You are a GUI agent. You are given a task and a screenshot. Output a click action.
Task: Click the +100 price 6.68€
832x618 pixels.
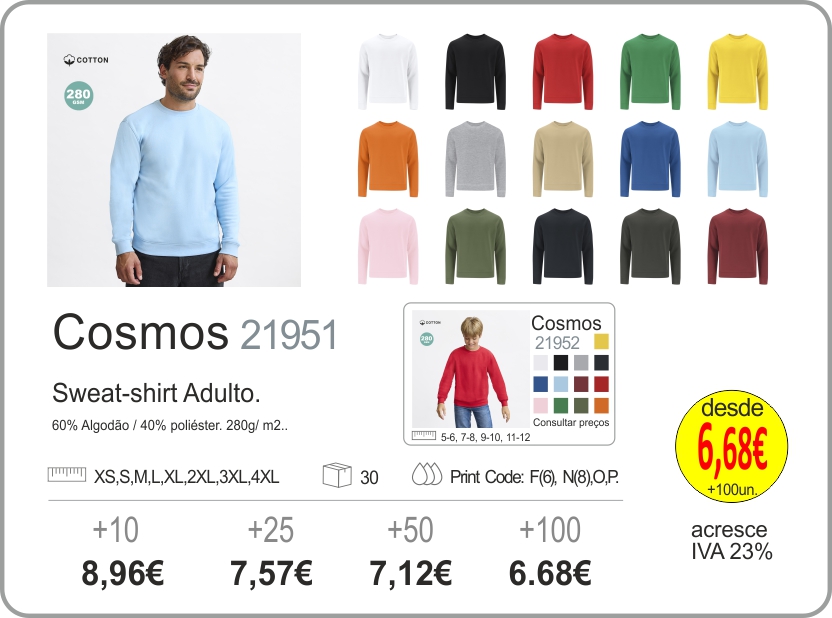pos(550,573)
